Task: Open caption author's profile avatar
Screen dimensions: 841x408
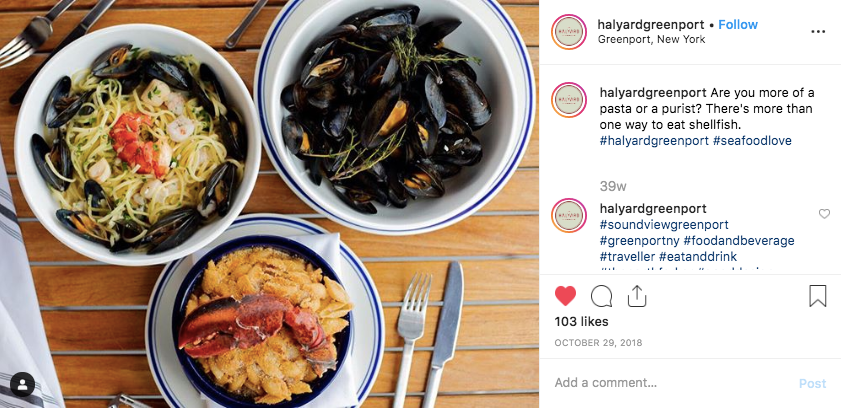Action: (569, 100)
